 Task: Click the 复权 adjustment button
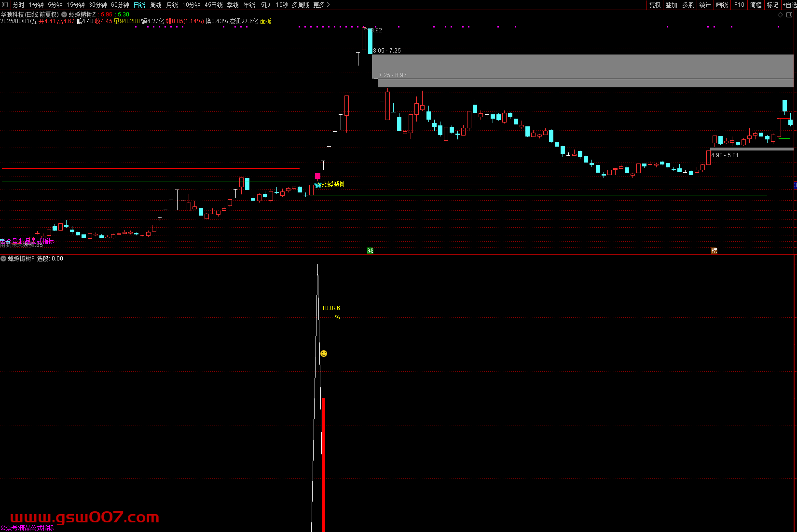(x=655, y=5)
